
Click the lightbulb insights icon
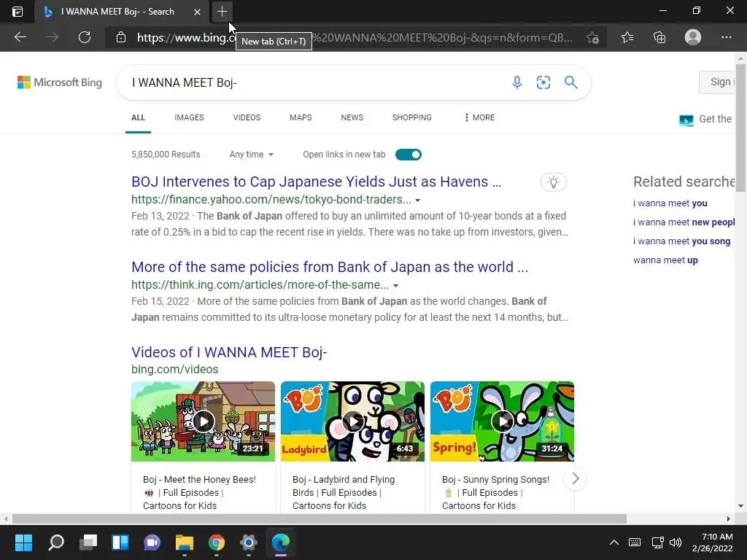[554, 182]
